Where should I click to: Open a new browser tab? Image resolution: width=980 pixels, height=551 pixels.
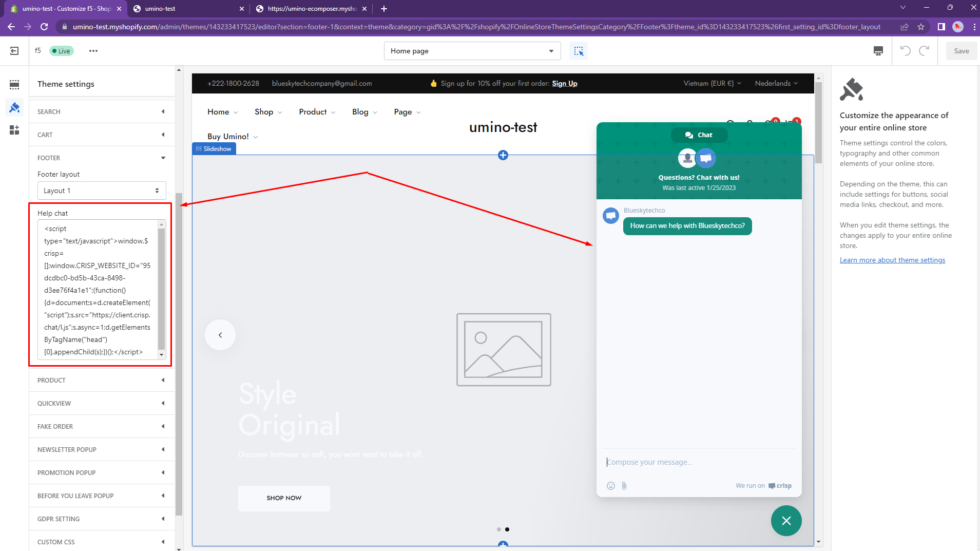click(384, 9)
